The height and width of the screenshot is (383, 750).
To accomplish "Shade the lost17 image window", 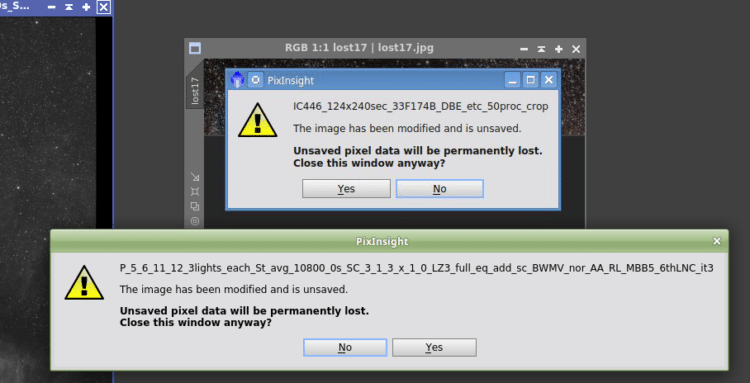I will [541, 49].
